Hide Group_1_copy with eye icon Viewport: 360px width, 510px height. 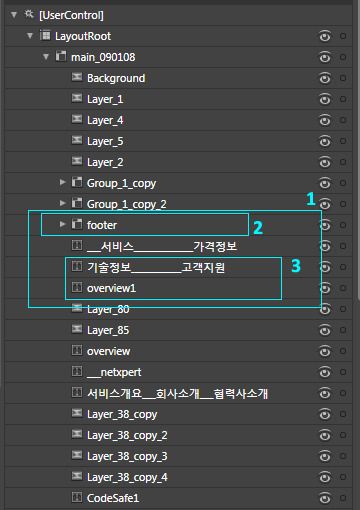325,183
